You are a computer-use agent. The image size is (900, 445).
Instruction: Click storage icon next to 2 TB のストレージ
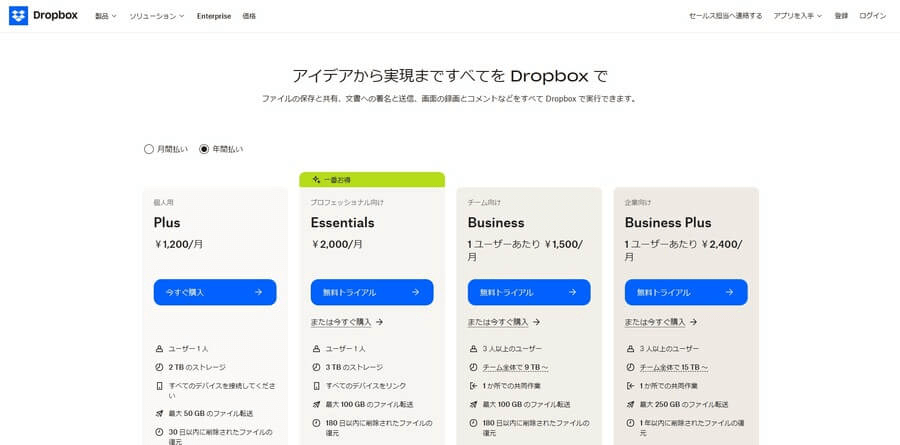pyautogui.click(x=159, y=367)
